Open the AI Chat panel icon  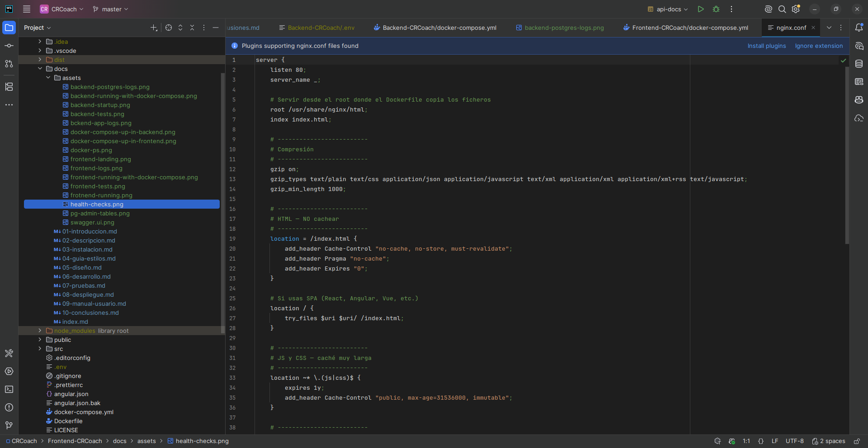pyautogui.click(x=859, y=46)
